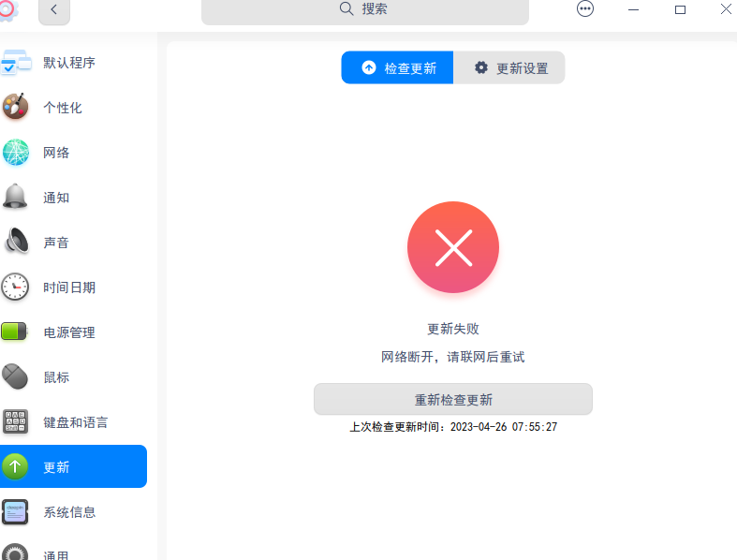Click the 更新失败 status text
737x560 pixels.
(453, 329)
